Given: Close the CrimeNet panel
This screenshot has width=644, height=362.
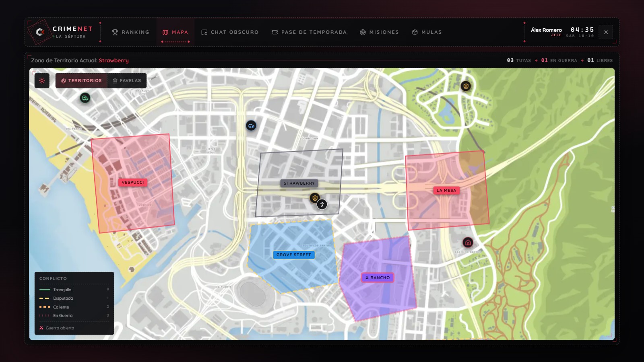Looking at the screenshot, I should coord(606,32).
